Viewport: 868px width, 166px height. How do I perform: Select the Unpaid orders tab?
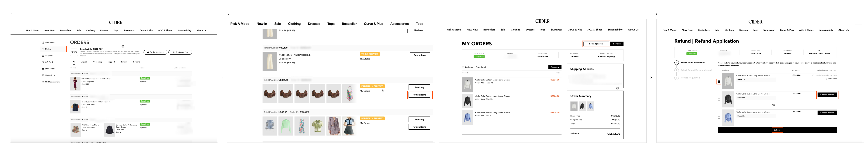pyautogui.click(x=84, y=62)
